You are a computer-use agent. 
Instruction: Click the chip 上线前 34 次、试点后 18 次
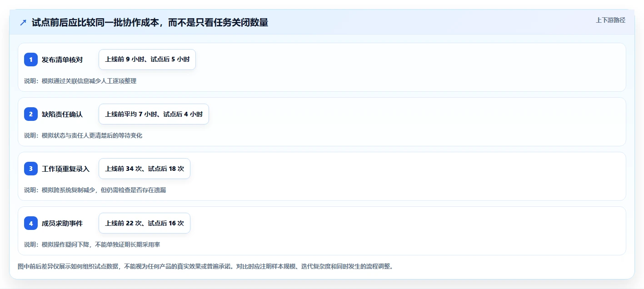tap(145, 169)
